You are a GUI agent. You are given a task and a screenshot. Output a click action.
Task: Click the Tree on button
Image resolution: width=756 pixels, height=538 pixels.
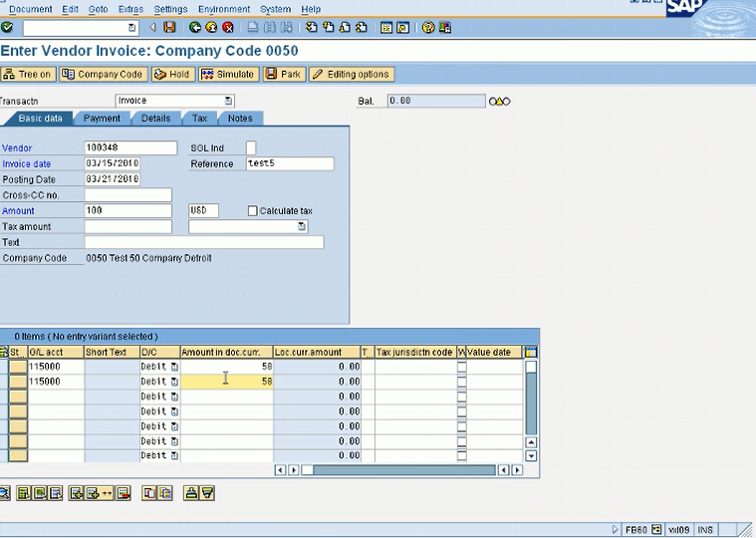(x=28, y=75)
